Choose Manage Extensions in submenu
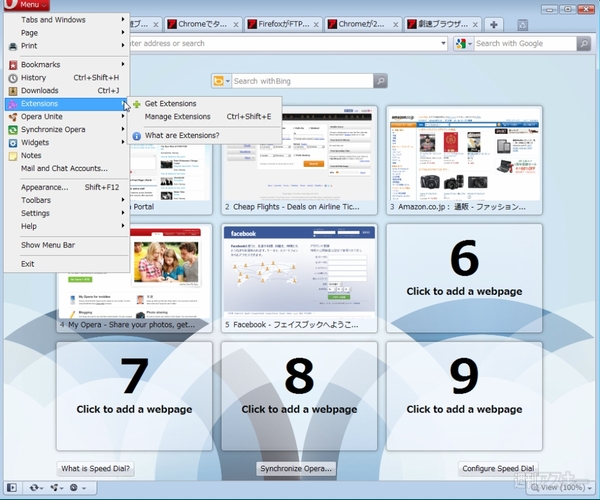 (205, 117)
